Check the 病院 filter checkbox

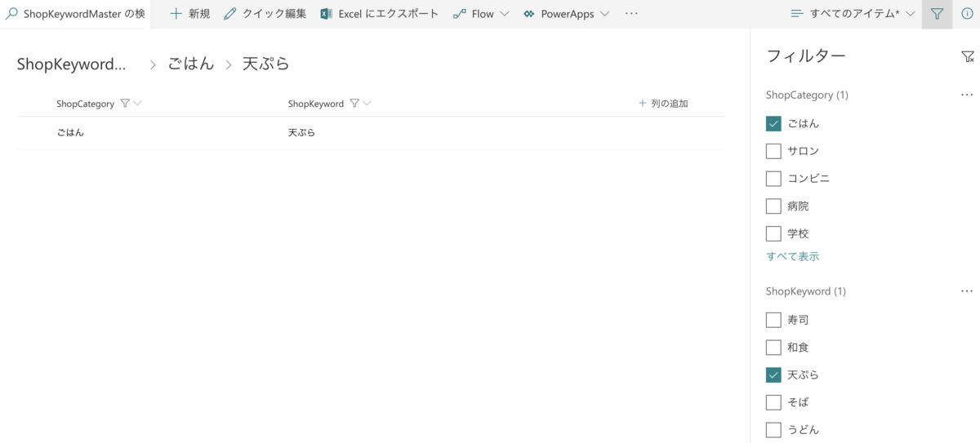click(x=773, y=206)
